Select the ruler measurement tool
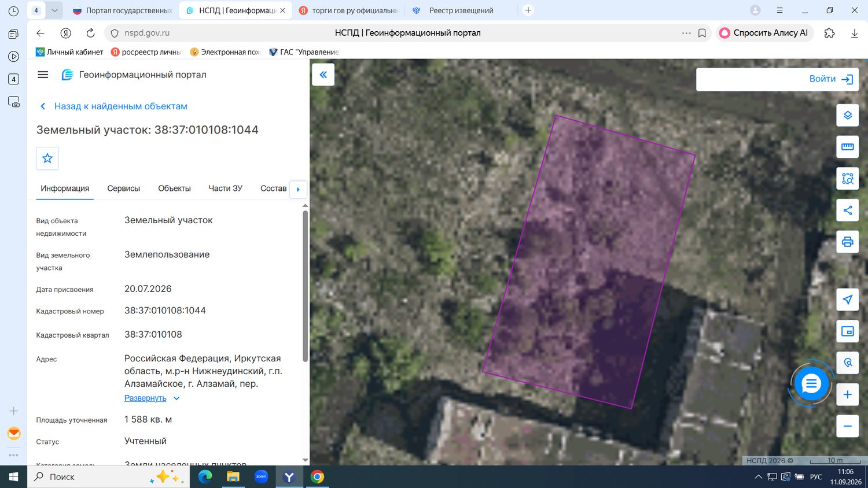Screen dimensions: 868x488 (x=848, y=147)
